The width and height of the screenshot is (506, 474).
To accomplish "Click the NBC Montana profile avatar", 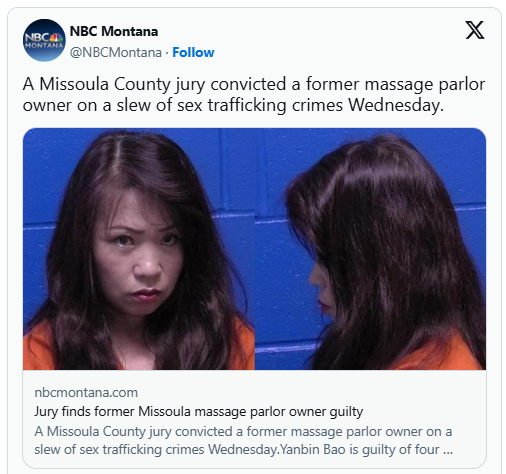I will tap(44, 40).
